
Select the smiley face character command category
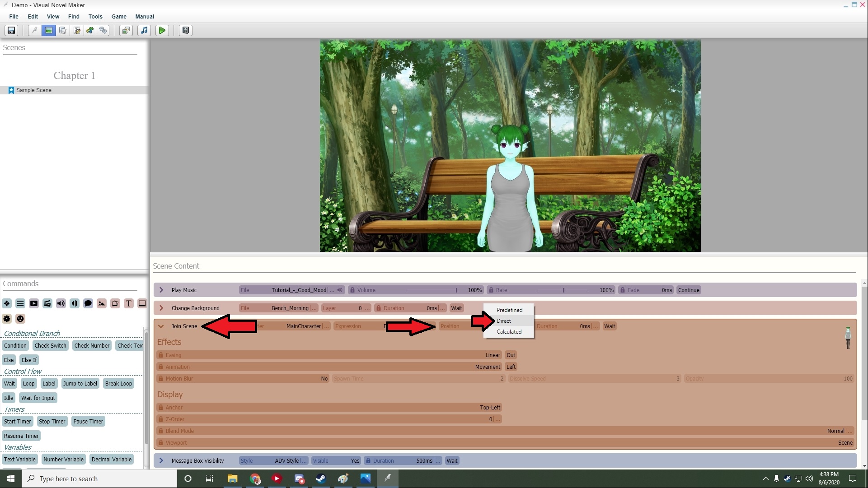click(x=20, y=319)
